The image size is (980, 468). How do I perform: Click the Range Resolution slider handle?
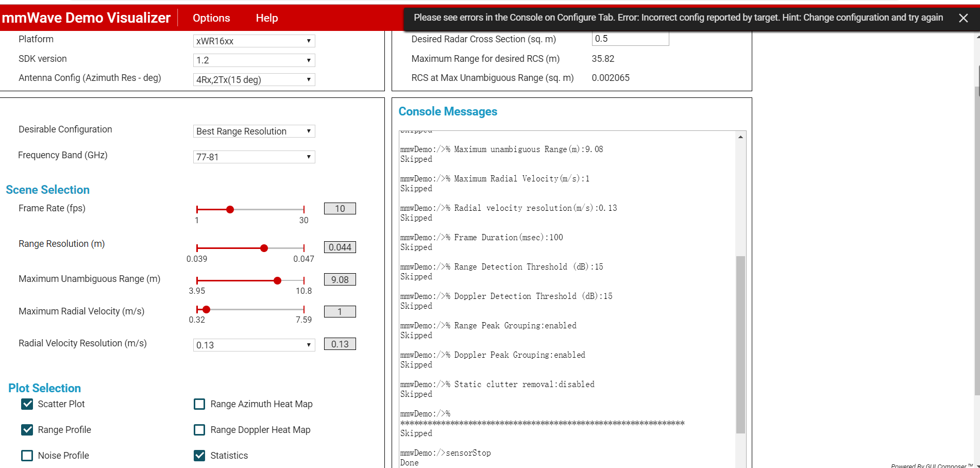(x=264, y=248)
